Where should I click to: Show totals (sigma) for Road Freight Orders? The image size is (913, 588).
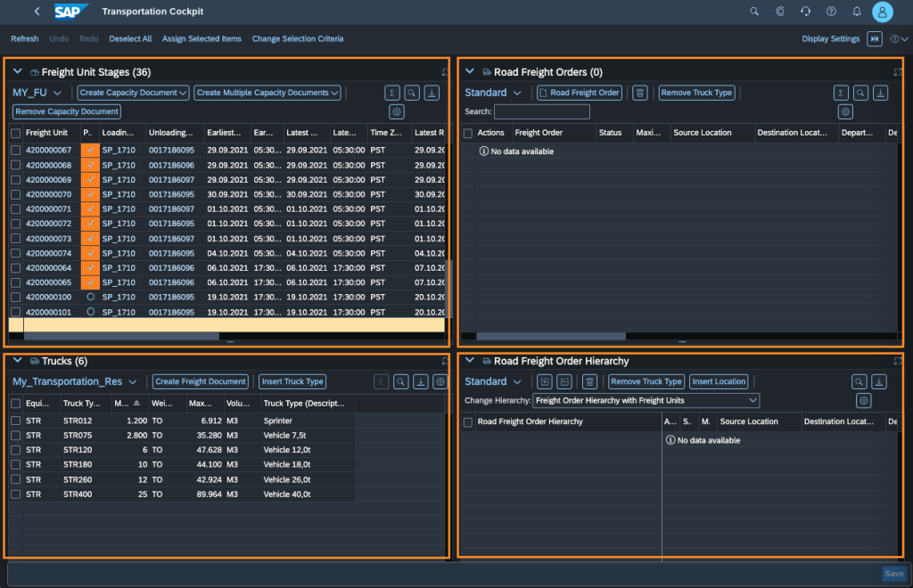[x=841, y=93]
